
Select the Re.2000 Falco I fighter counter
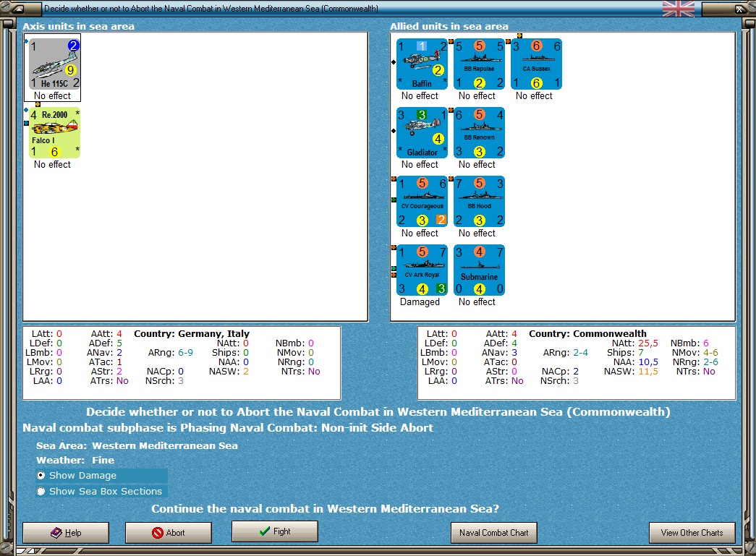54,133
